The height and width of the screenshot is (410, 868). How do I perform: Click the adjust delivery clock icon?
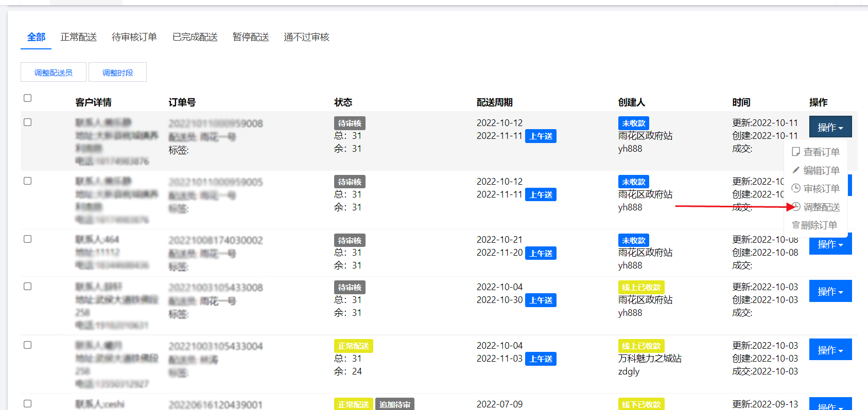(x=796, y=207)
